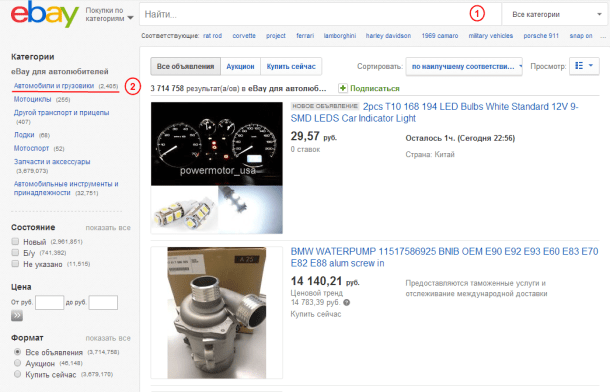Open the BMW WATERPUMP listing title
Viewport: 610px width, 392px height.
[444, 257]
